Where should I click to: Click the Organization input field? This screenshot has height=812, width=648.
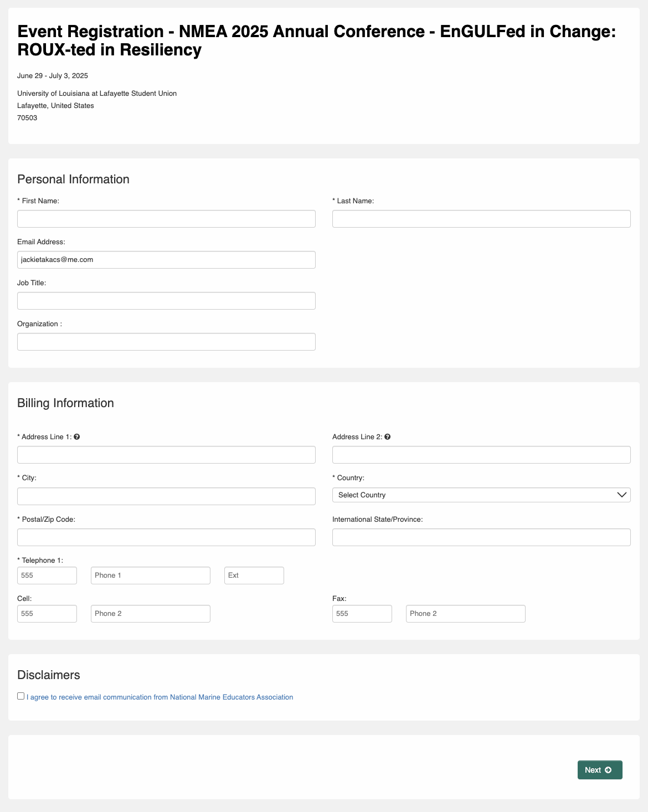(166, 342)
